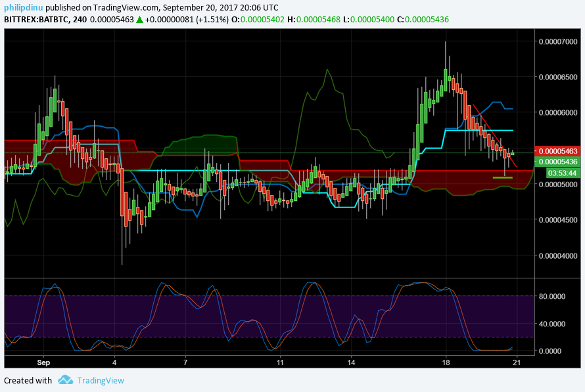This screenshot has width=585, height=392.
Task: Click the open value O:0.00005402
Action: (258, 20)
